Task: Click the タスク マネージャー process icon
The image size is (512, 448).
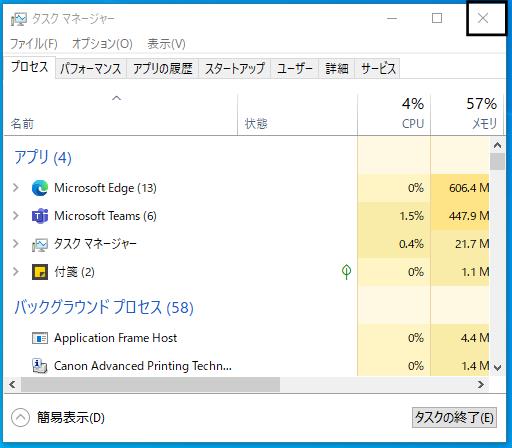Action: pyautogui.click(x=40, y=245)
